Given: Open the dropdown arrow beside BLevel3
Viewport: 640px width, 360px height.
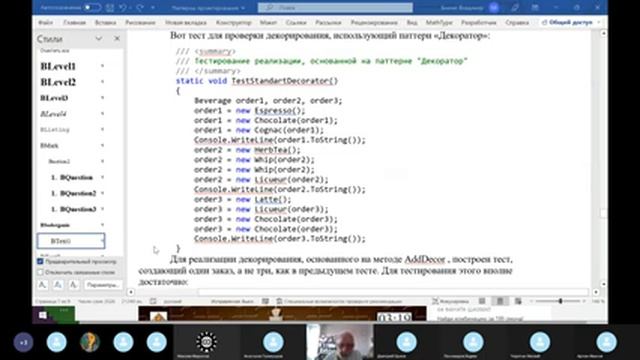Looking at the screenshot, I should [102, 98].
